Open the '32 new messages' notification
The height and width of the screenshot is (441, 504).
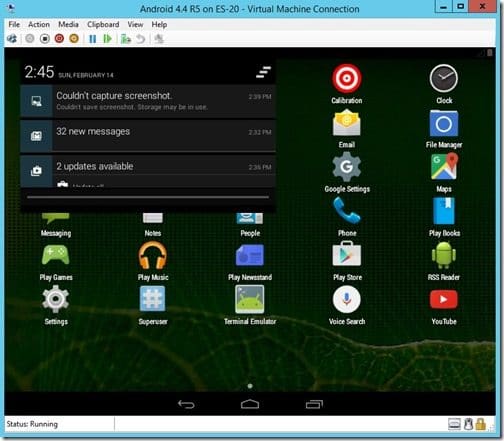point(148,136)
